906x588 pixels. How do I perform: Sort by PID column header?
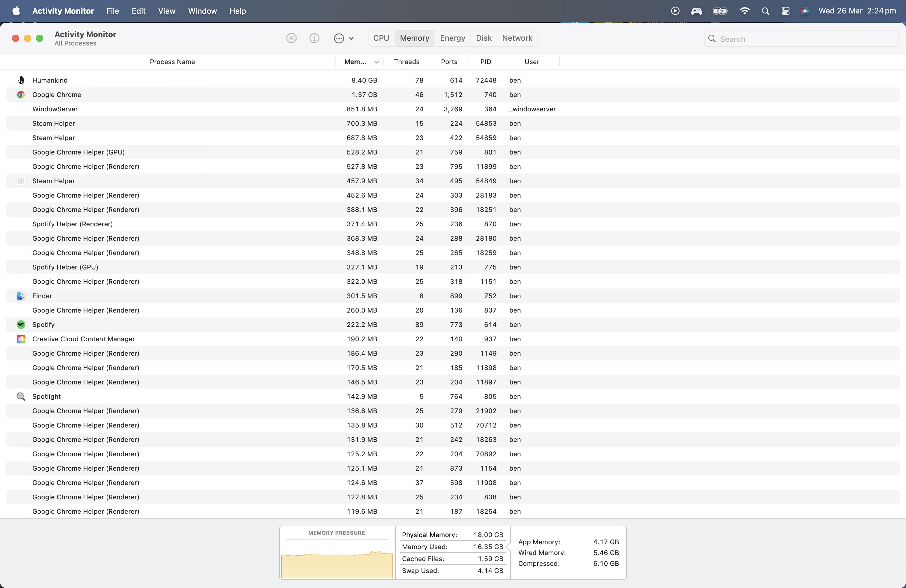point(486,62)
